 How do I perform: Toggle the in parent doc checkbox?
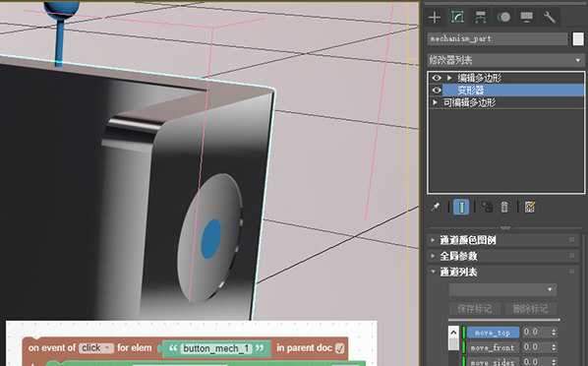point(340,348)
